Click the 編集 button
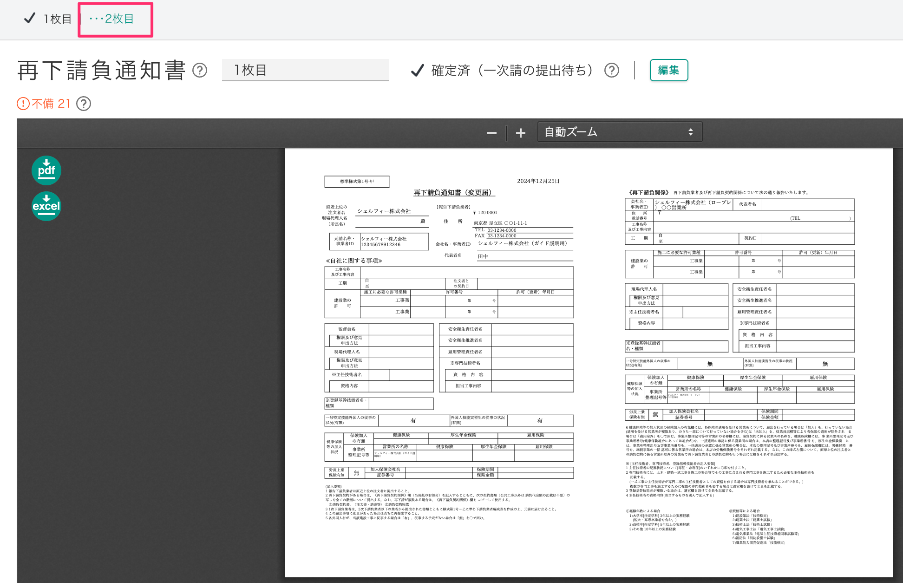Viewport: 903px width, 588px height. [668, 70]
